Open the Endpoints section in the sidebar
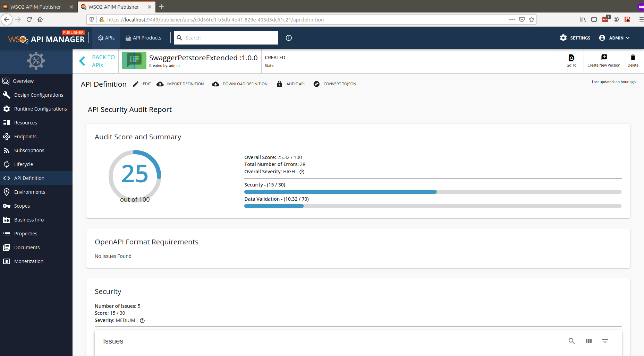 [25, 136]
